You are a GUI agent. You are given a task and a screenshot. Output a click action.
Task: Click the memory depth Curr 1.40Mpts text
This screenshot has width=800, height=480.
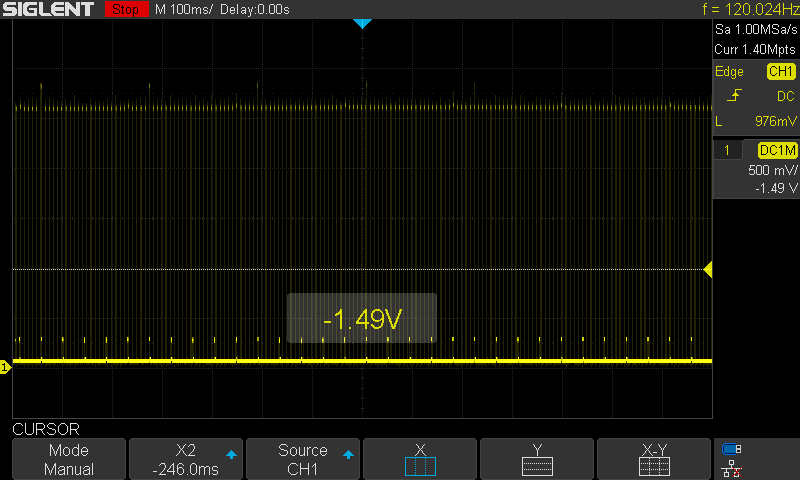(755, 49)
